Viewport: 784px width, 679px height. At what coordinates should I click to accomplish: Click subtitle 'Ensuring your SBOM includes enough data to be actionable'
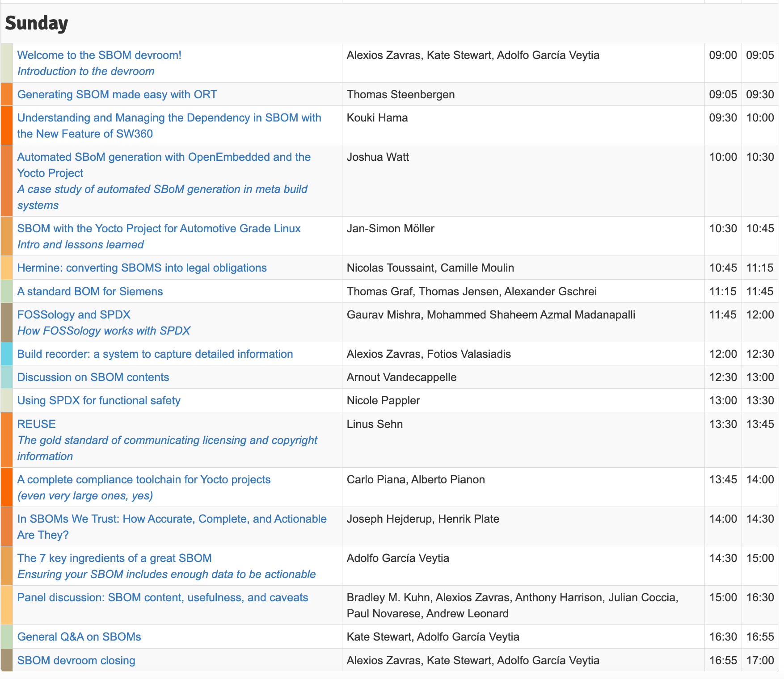[x=166, y=574]
